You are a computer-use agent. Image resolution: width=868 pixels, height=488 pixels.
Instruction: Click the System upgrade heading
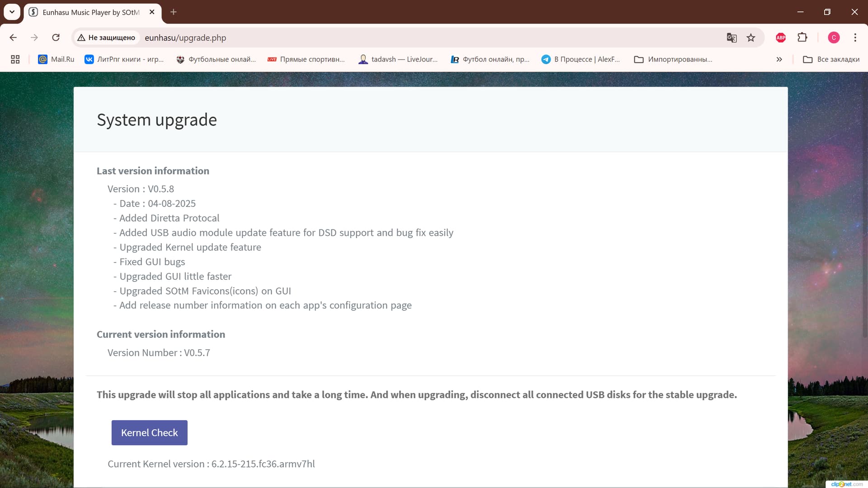157,120
